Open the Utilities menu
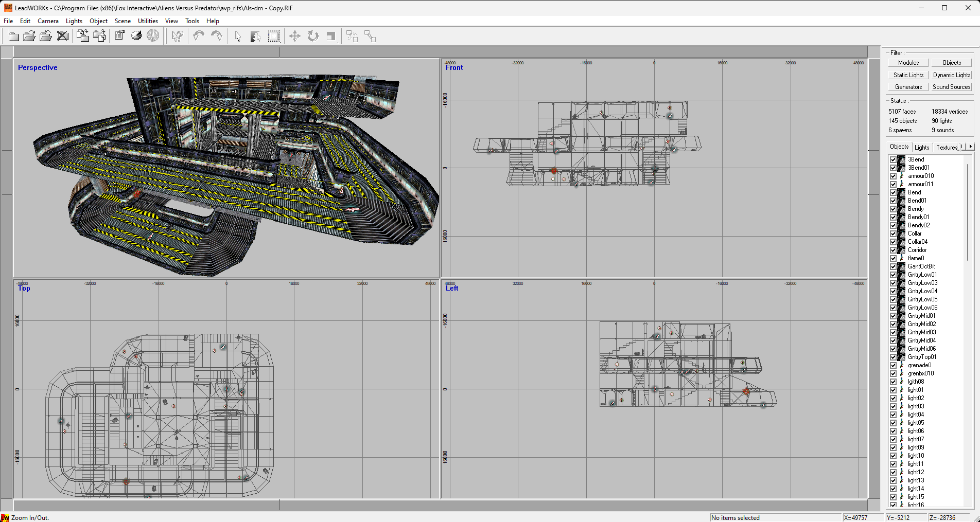 (148, 21)
